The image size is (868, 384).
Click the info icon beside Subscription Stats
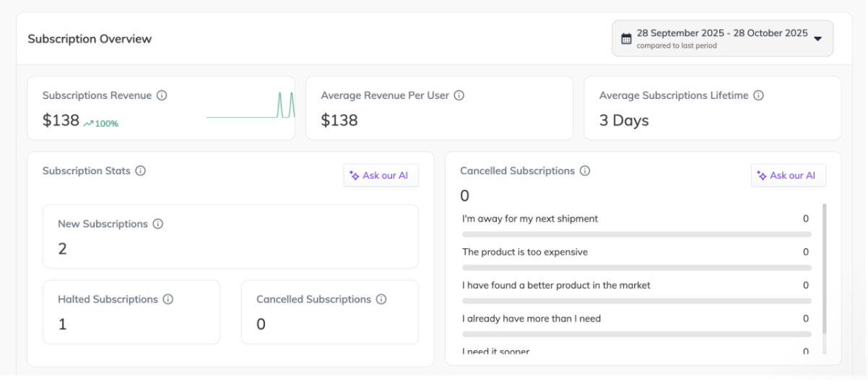[141, 171]
